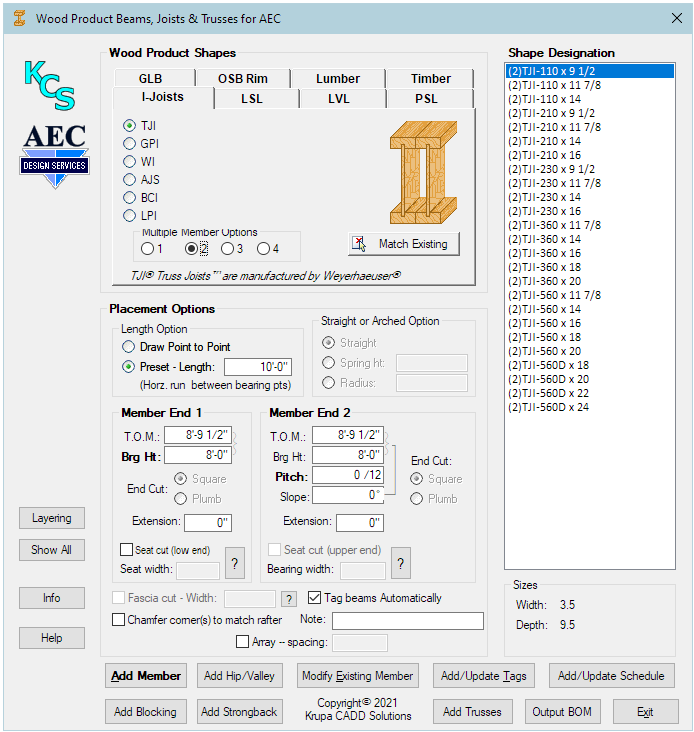Click the I-joist preview image

click(423, 173)
